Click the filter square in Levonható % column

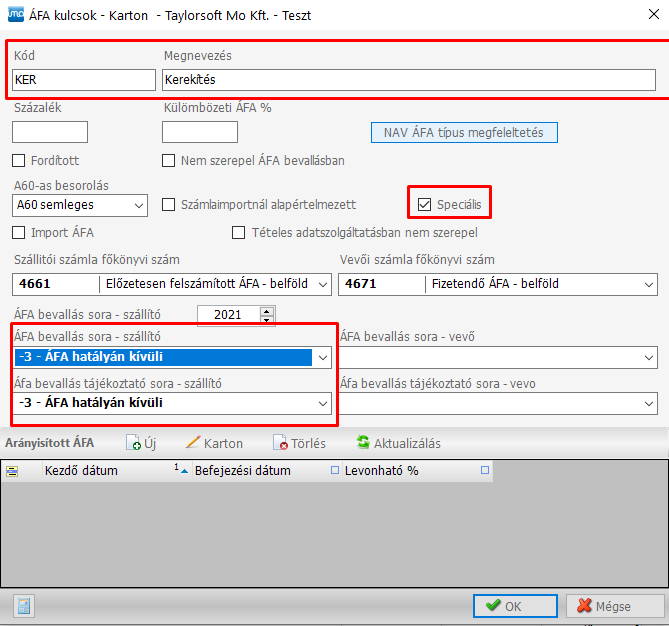[x=485, y=470]
